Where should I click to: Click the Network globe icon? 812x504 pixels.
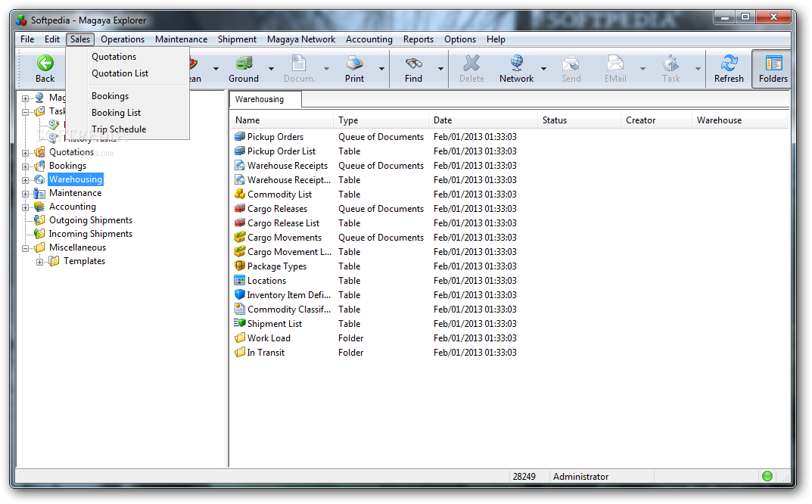[516, 64]
